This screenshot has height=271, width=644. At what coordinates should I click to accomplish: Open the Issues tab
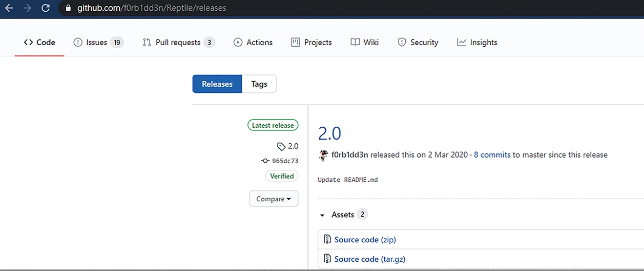[98, 43]
